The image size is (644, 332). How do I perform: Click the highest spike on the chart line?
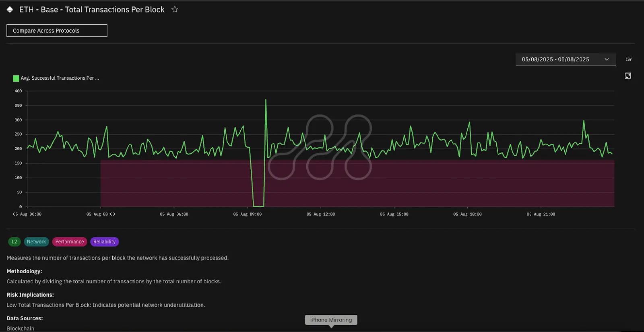pyautogui.click(x=266, y=100)
